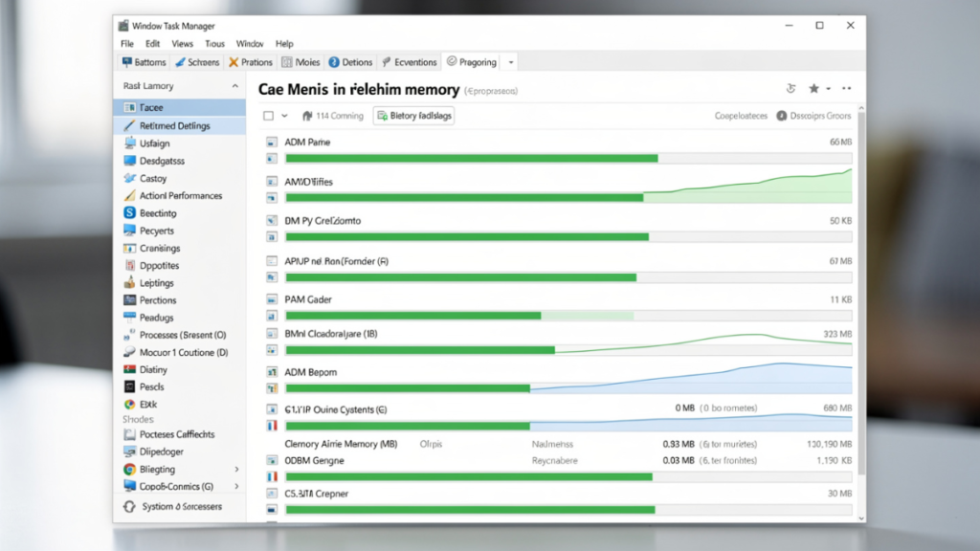Open the three-dots more options menu
The width and height of the screenshot is (980, 551).
click(x=846, y=89)
